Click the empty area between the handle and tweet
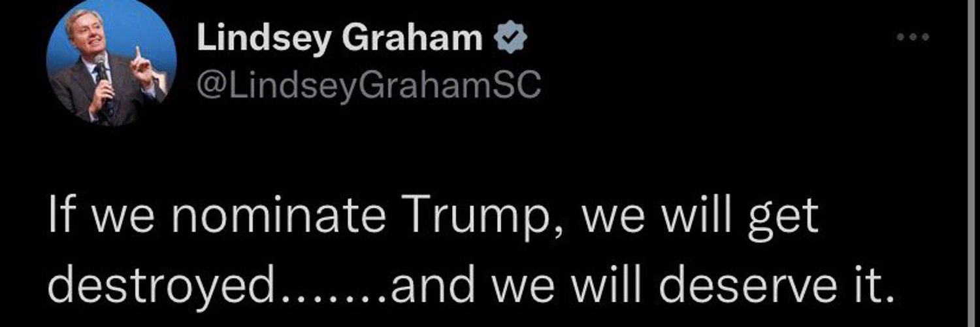The image size is (980, 327). click(457, 150)
